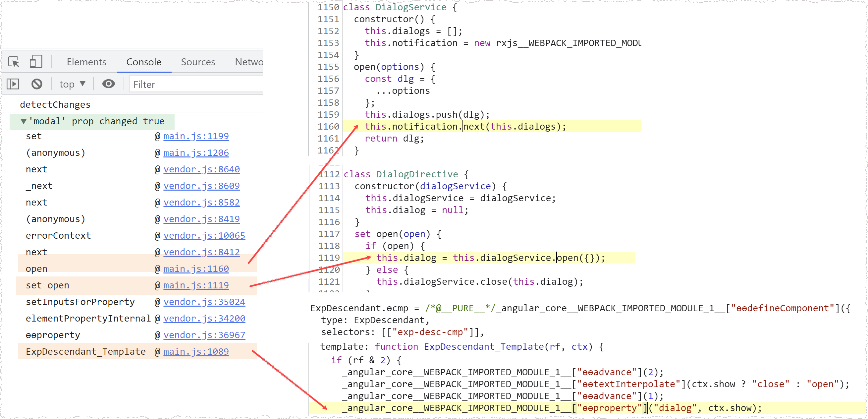Open link vendor.js:8640
The width and height of the screenshot is (868, 419).
point(201,169)
